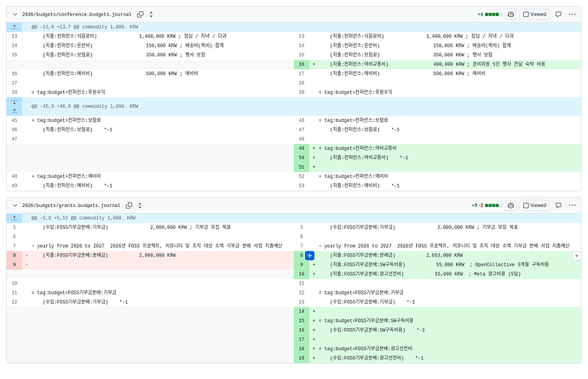588x379 pixels.
Task: Click removed red line number 9
Action: (14, 265)
